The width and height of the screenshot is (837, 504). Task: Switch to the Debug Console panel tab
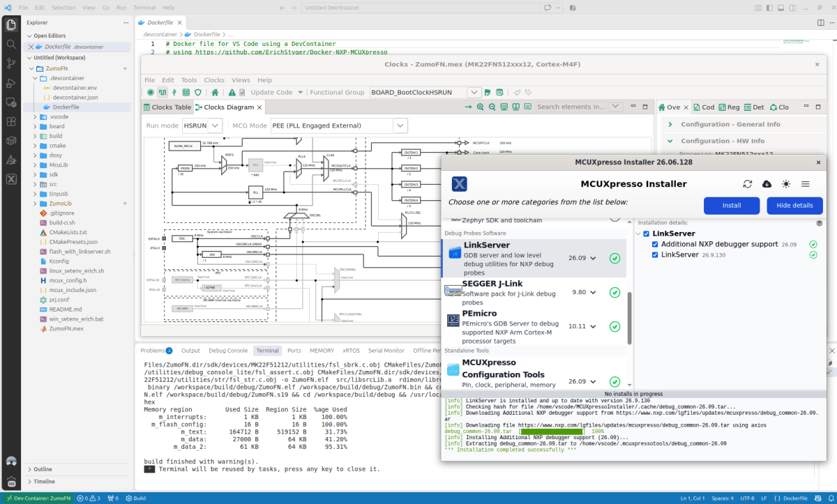(x=228, y=351)
